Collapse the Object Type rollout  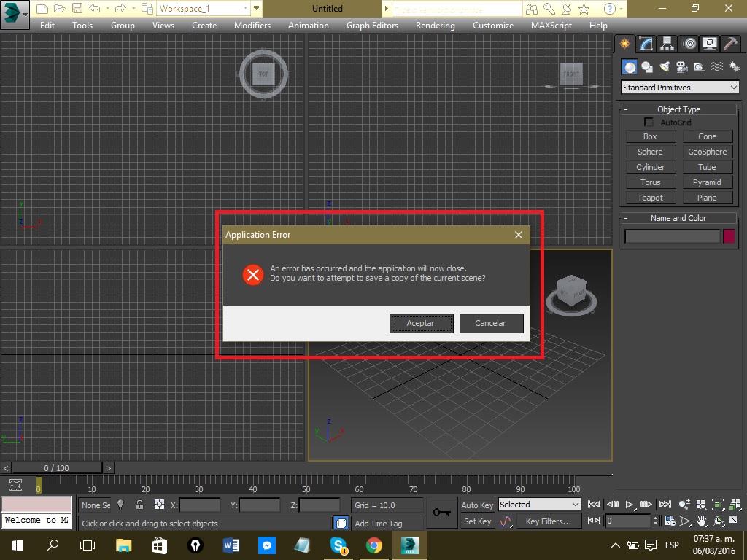pyautogui.click(x=678, y=109)
